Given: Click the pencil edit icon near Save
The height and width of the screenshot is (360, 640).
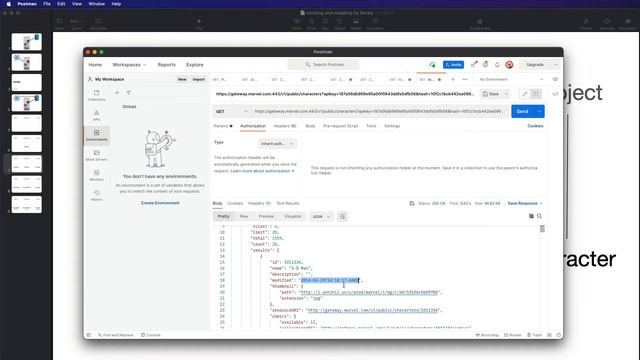Looking at the screenshot, I should [524, 94].
